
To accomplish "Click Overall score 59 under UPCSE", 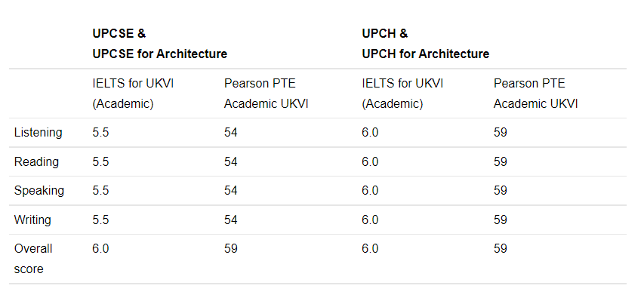I will tap(230, 249).
